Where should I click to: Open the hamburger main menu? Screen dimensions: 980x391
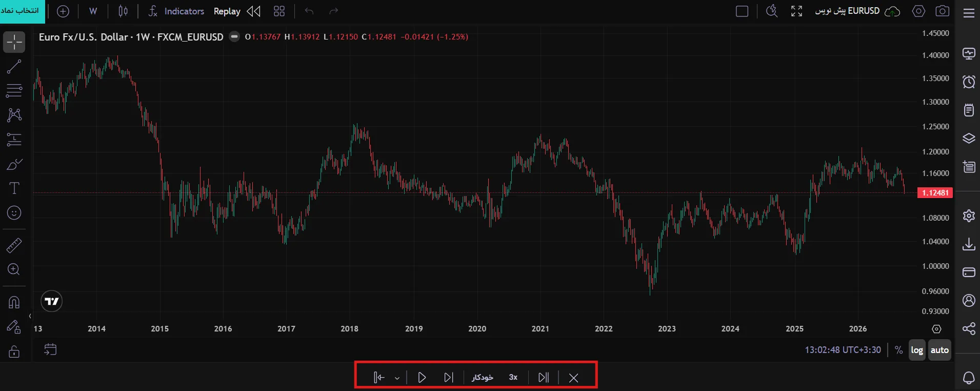point(969,12)
